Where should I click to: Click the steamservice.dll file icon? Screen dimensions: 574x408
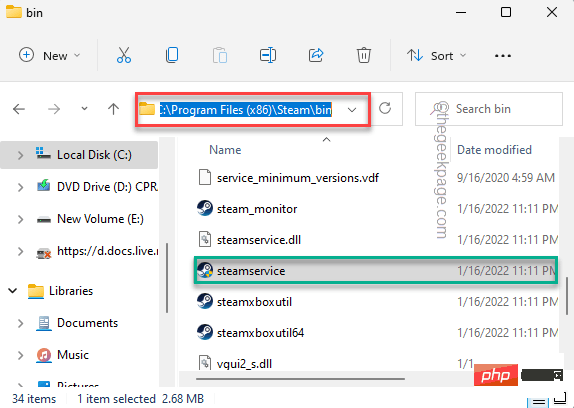205,240
